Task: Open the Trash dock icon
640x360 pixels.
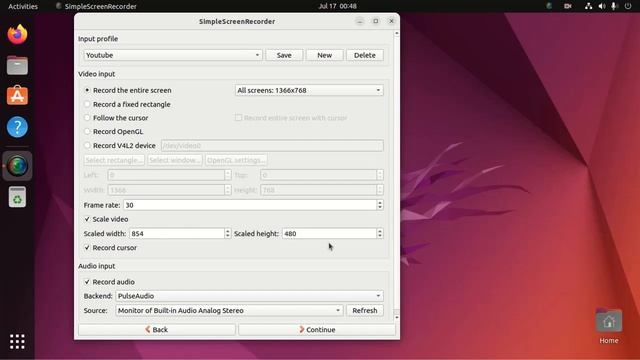Action: click(17, 197)
